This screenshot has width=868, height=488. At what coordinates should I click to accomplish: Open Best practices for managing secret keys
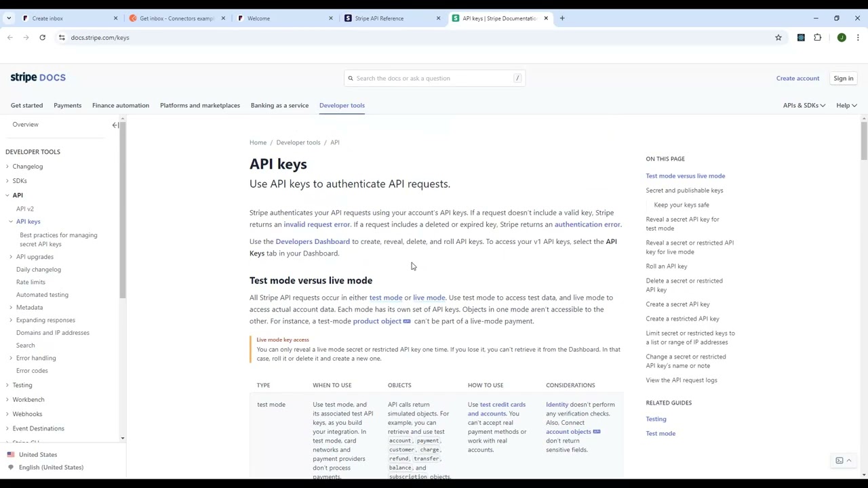point(58,240)
